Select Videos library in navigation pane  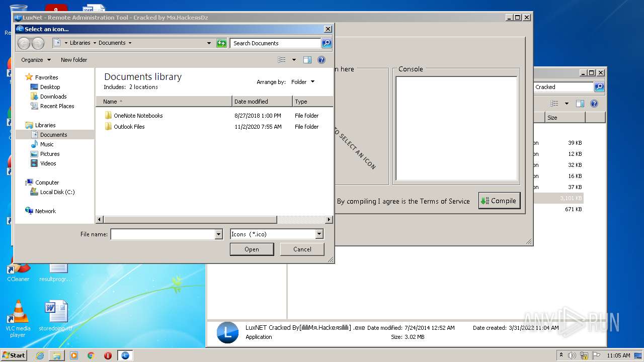click(48, 163)
